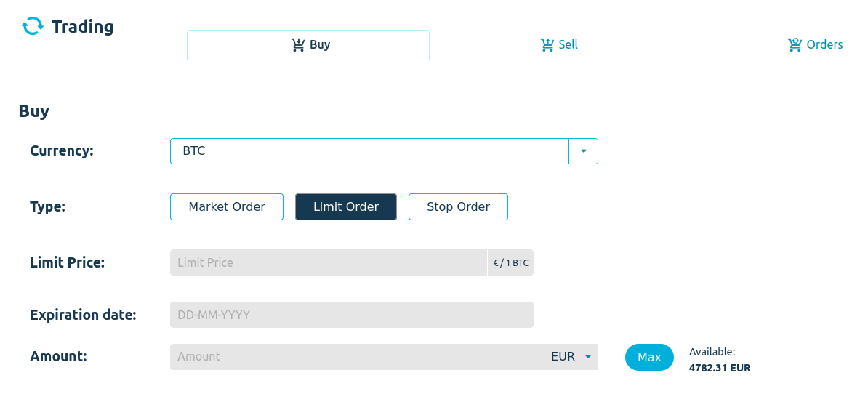The width and height of the screenshot is (868, 402).
Task: Focus the Expiration date DD-MM-YYYY field
Action: (352, 315)
